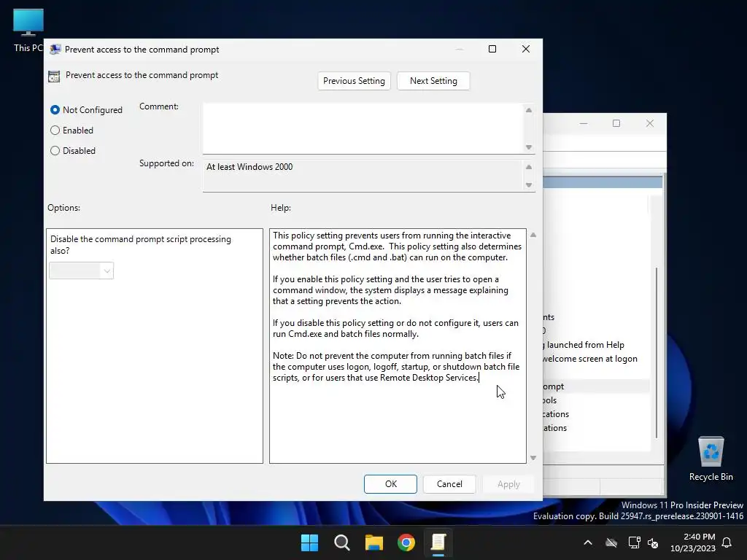Open File Explorer from the taskbar
Image resolution: width=747 pixels, height=560 pixels.
coord(374,542)
